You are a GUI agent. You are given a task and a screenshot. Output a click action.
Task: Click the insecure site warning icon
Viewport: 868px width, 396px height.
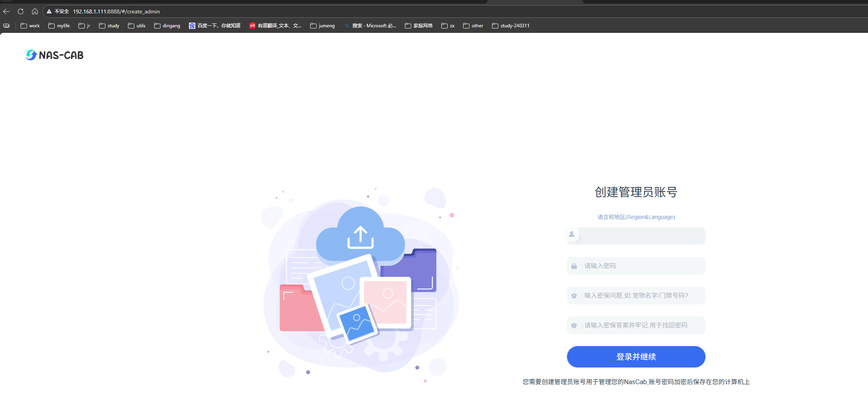tap(49, 11)
